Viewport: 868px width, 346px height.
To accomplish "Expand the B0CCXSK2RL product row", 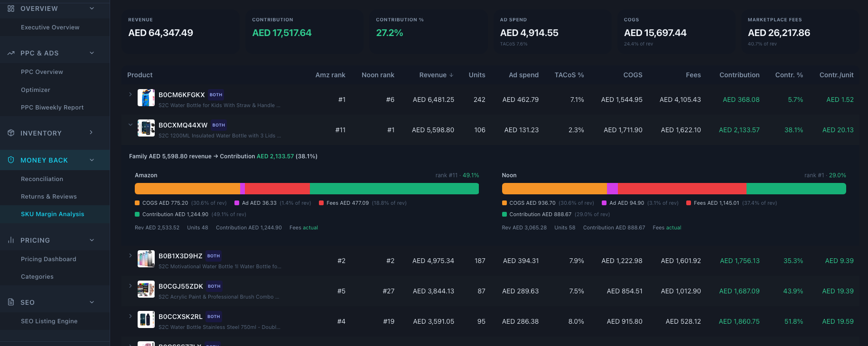I will (131, 316).
